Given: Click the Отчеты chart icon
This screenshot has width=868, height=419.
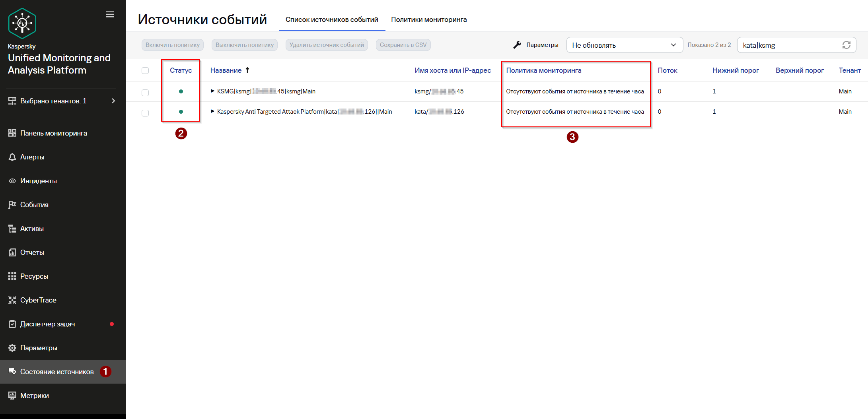Looking at the screenshot, I should pos(12,252).
